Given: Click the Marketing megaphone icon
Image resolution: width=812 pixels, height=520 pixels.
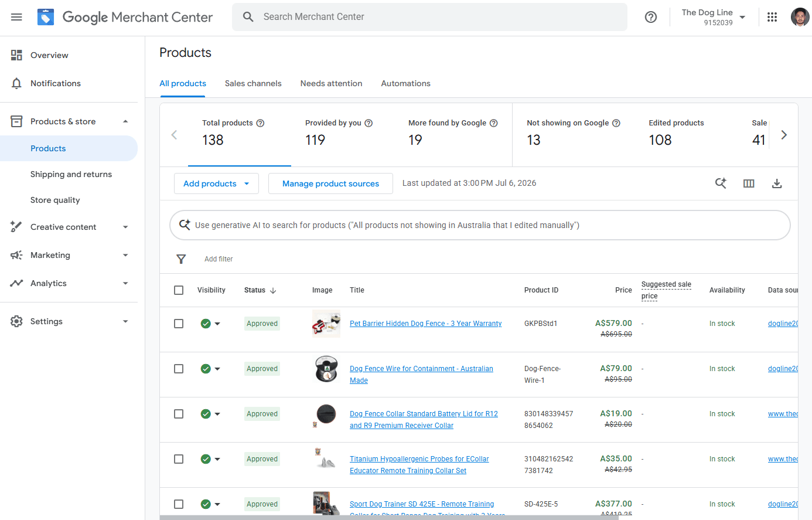Looking at the screenshot, I should click(16, 255).
